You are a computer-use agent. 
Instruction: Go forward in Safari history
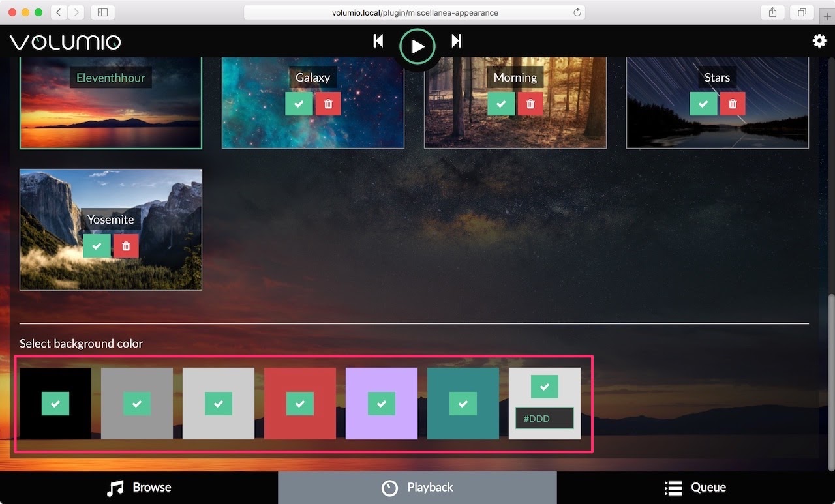(x=76, y=12)
